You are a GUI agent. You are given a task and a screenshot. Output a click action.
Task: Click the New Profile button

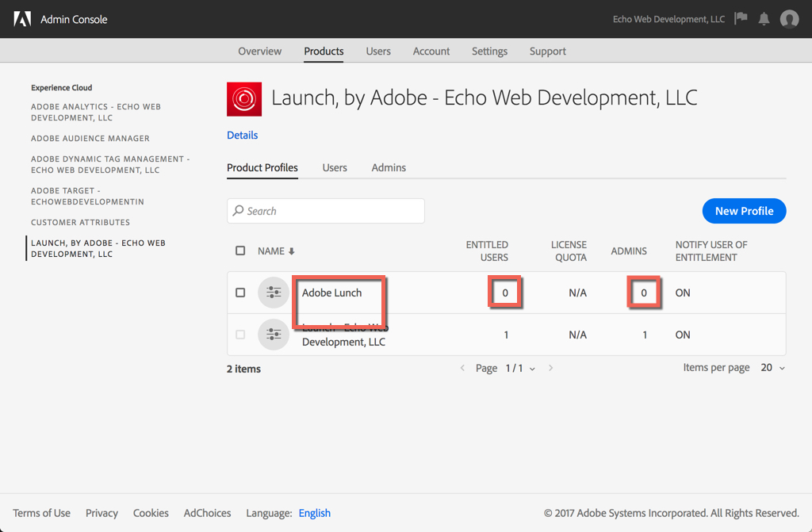[x=744, y=211]
